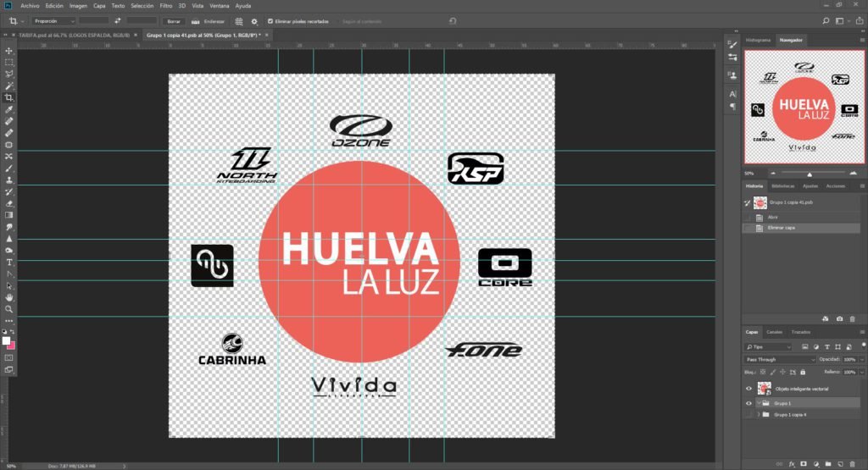Click the Enderezar straighten button
The image size is (868, 470).
pyautogui.click(x=209, y=21)
